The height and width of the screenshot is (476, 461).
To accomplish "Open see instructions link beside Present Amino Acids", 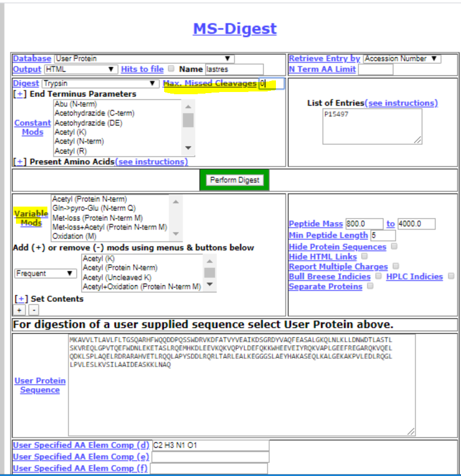I will 151,162.
